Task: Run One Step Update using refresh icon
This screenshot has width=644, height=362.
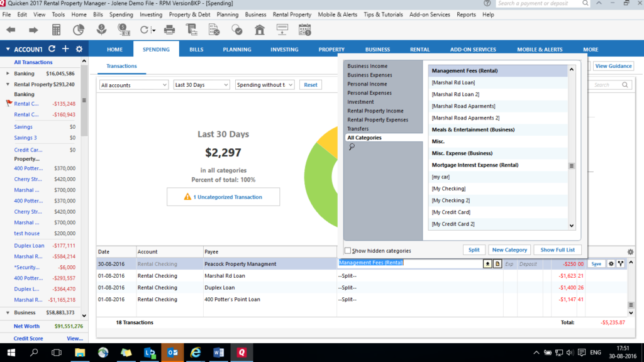Action: [145, 29]
